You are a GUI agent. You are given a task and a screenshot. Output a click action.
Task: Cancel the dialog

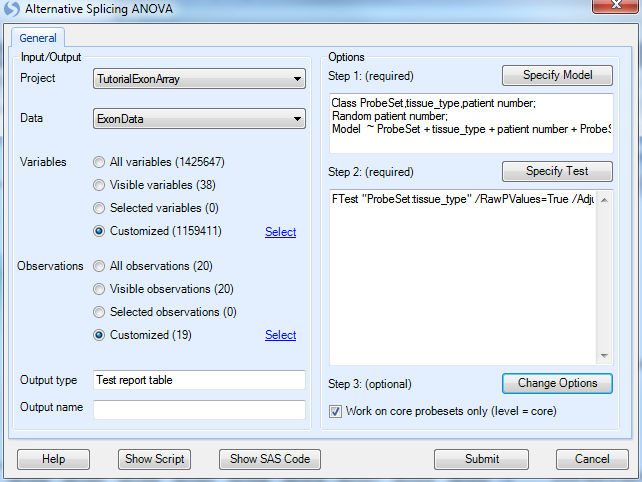[x=592, y=459]
